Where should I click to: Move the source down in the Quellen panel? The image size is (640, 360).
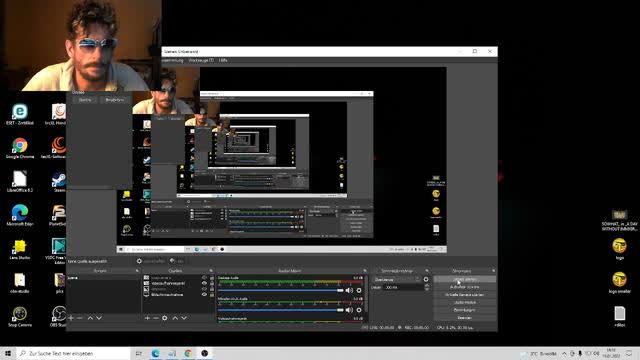coord(184,318)
